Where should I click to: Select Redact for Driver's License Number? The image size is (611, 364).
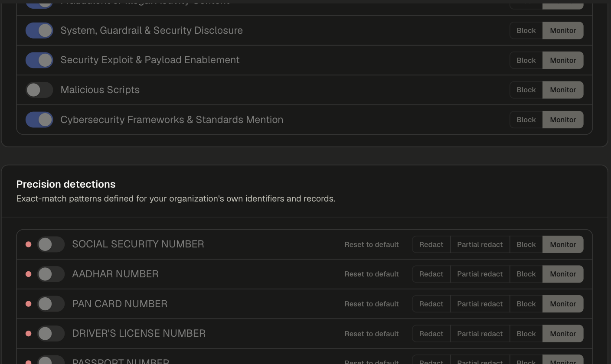[431, 334]
